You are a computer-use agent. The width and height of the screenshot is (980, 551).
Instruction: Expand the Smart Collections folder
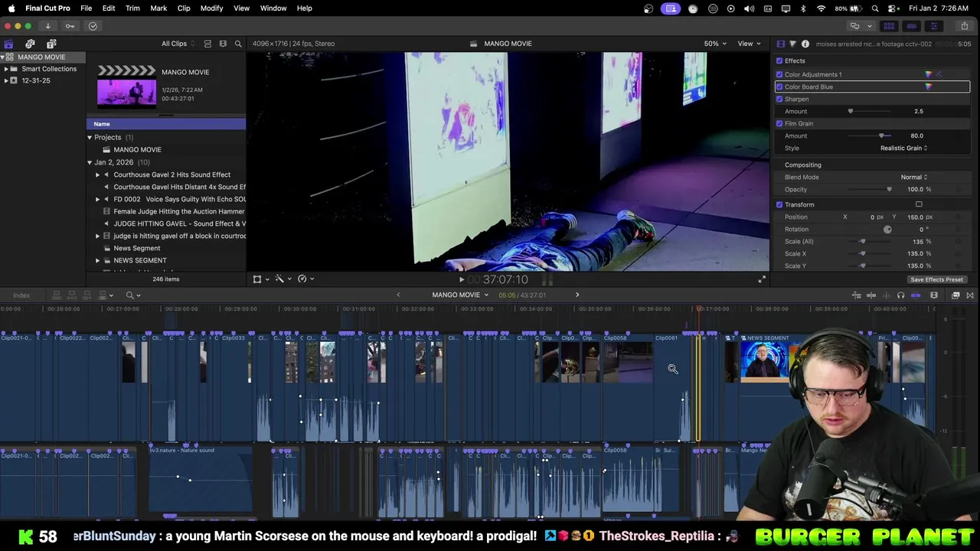point(6,69)
